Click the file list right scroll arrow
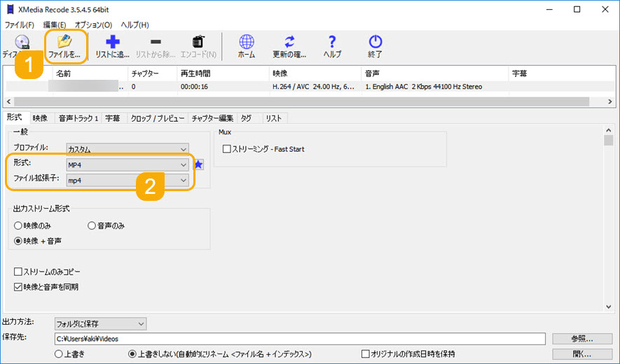 [609, 101]
